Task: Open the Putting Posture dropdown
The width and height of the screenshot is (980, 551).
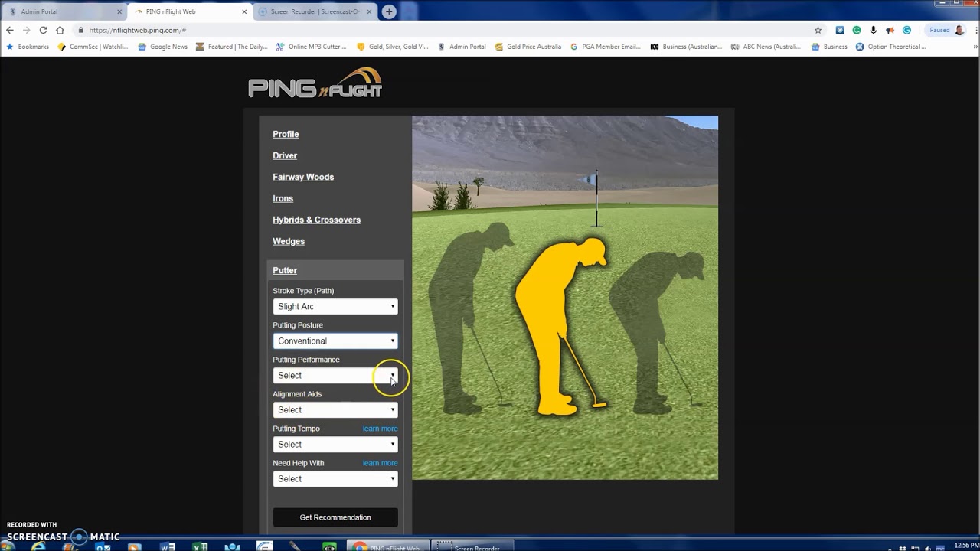Action: coord(335,341)
